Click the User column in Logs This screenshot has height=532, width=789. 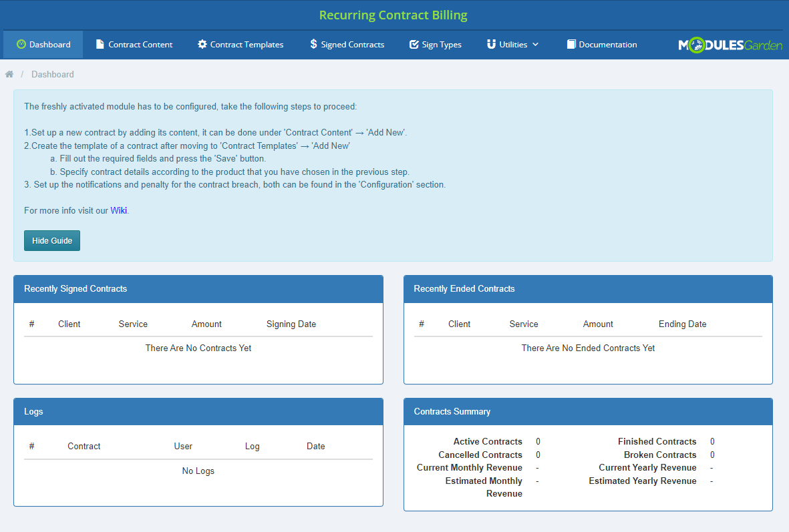coord(183,447)
